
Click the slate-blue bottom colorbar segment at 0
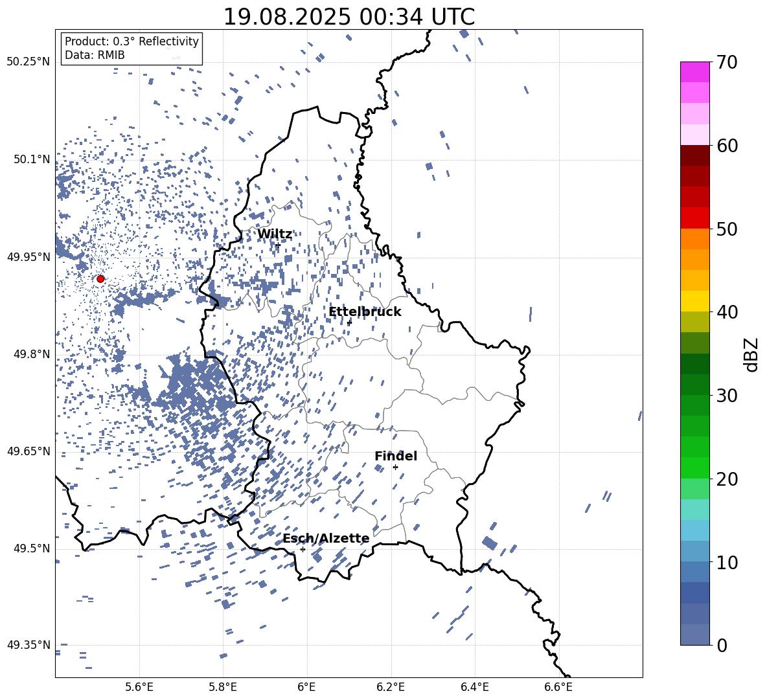(694, 635)
